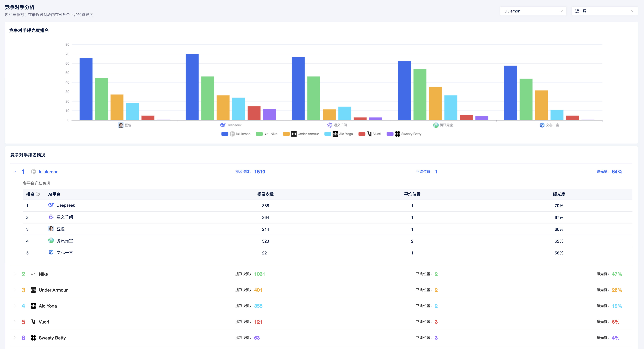The width and height of the screenshot is (644, 349).
Task: Expand the Nike ranking row
Action: click(x=15, y=274)
